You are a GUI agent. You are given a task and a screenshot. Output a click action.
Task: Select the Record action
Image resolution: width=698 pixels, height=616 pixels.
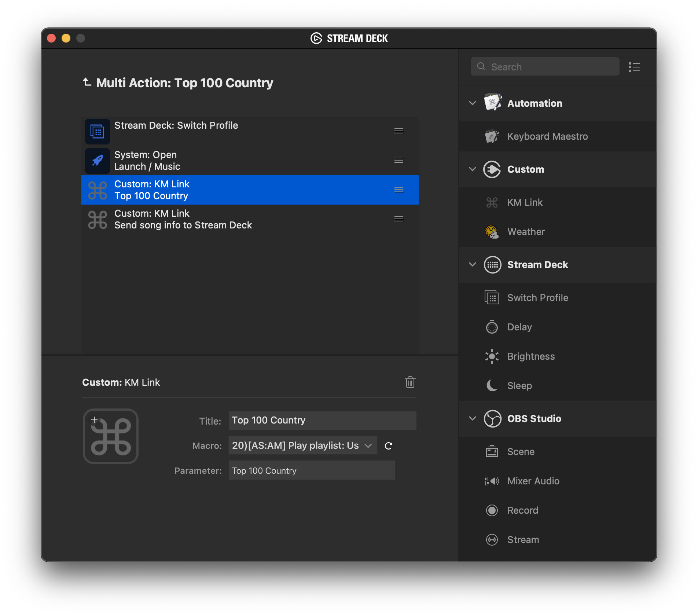(557, 510)
